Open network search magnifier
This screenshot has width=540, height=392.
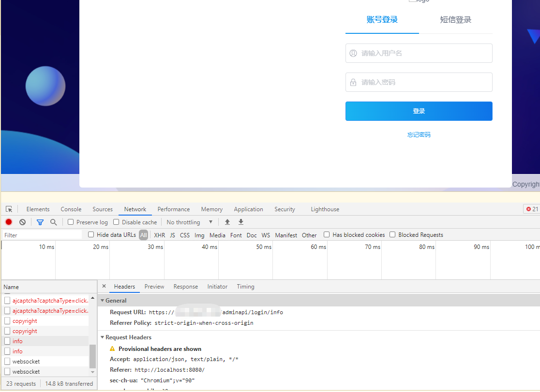pyautogui.click(x=54, y=222)
